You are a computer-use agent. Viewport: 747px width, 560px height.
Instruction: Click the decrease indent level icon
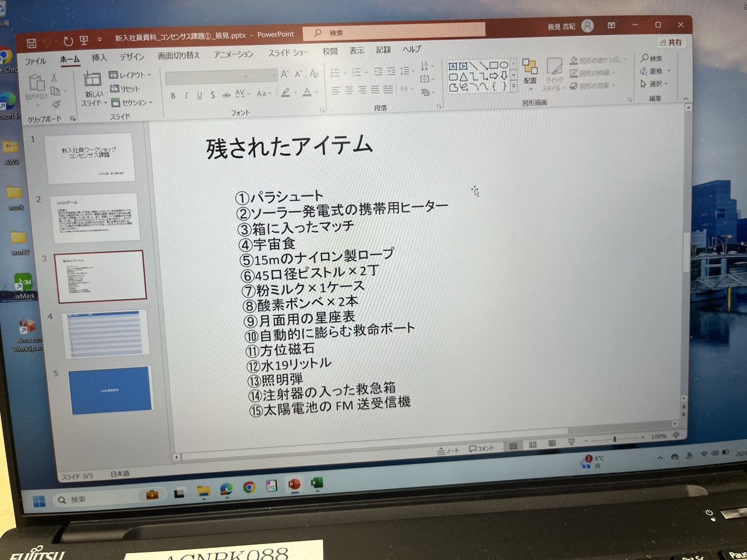[378, 71]
